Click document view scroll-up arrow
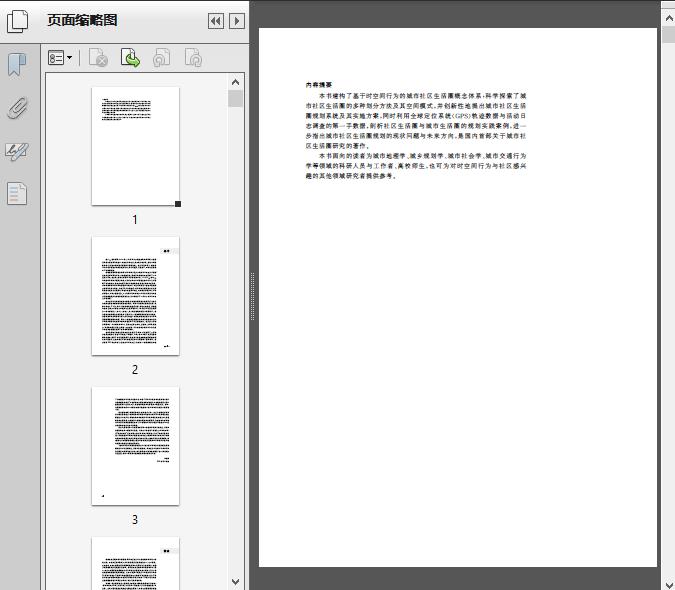 click(669, 18)
